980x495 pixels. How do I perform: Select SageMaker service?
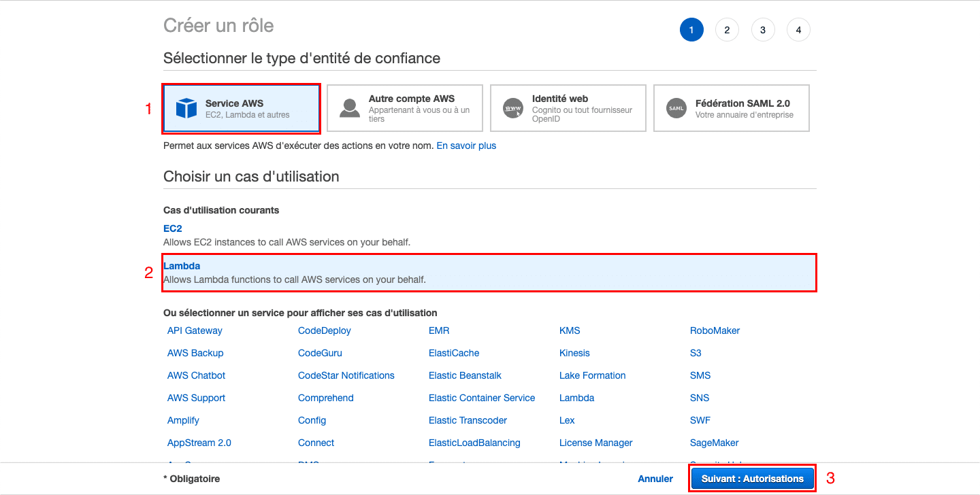(x=715, y=443)
